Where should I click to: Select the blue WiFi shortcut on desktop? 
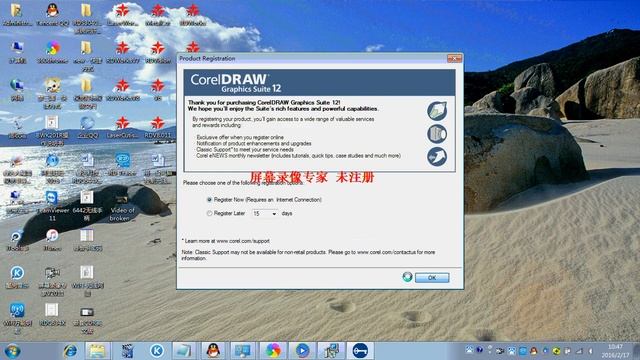point(17,318)
